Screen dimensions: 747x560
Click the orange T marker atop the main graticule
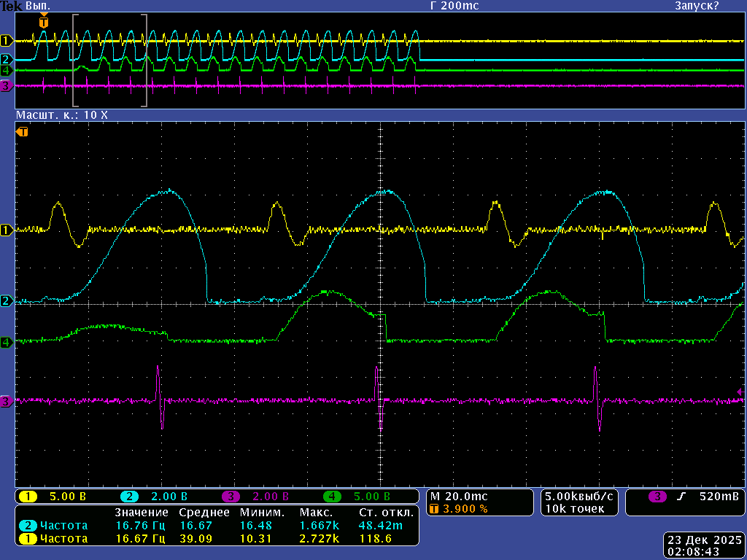click(x=23, y=132)
